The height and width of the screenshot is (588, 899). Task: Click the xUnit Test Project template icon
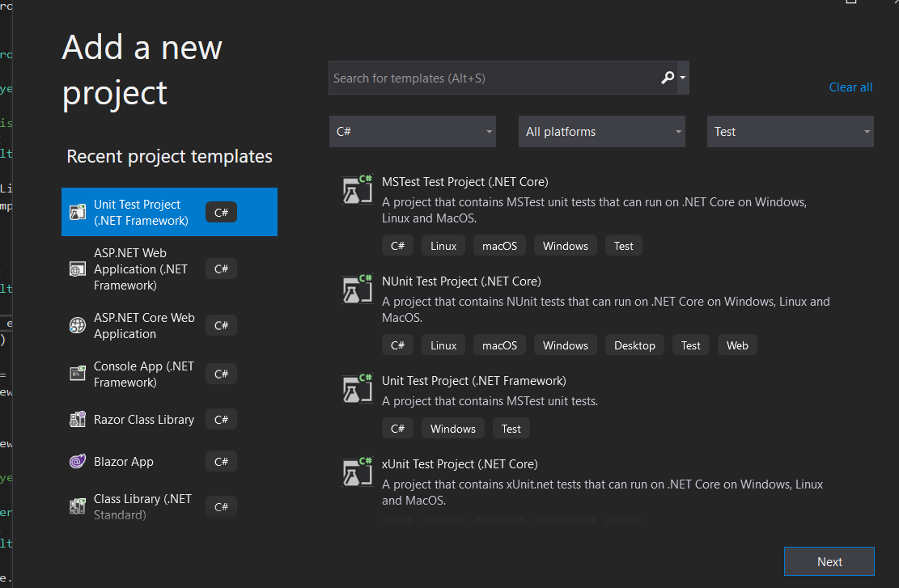(356, 472)
